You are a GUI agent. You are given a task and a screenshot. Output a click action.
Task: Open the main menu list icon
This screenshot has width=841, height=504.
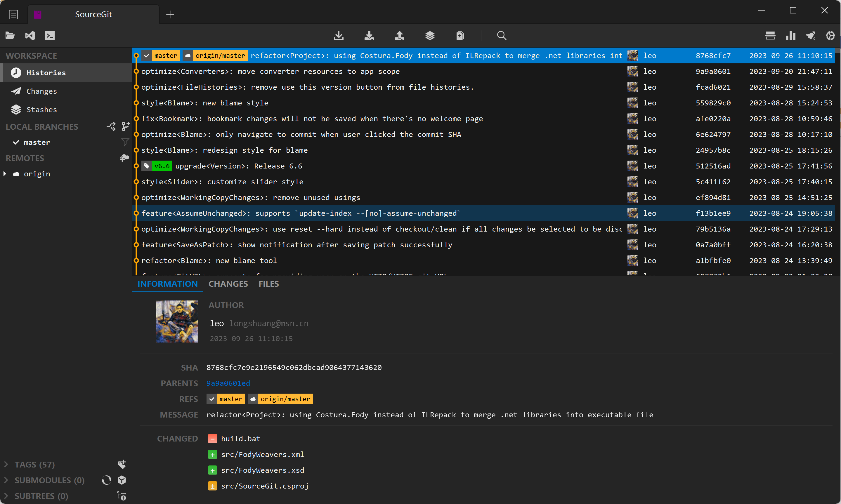click(x=13, y=14)
